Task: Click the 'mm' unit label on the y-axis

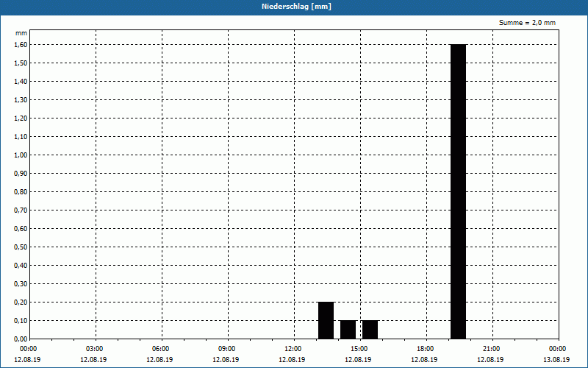Action: pos(21,33)
